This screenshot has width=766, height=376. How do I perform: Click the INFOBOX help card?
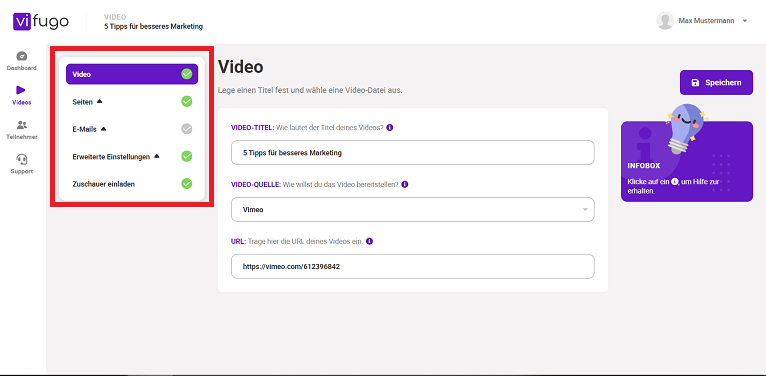[x=687, y=162]
